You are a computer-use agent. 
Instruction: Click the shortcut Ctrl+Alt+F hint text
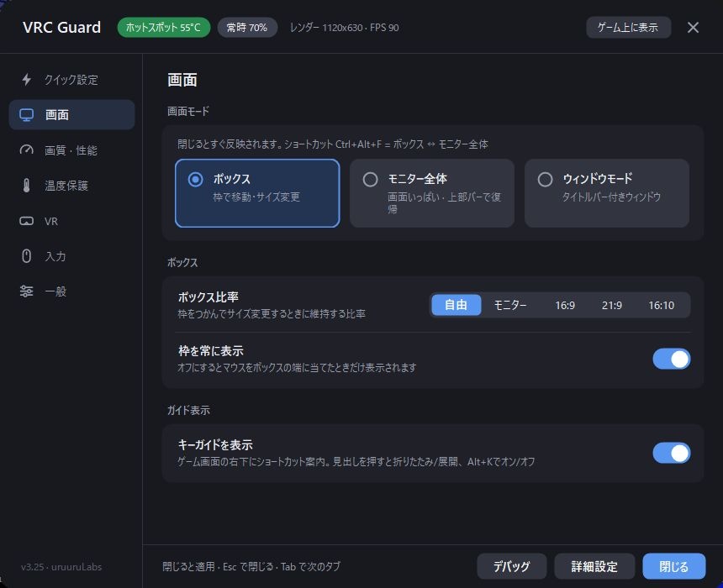[332, 144]
